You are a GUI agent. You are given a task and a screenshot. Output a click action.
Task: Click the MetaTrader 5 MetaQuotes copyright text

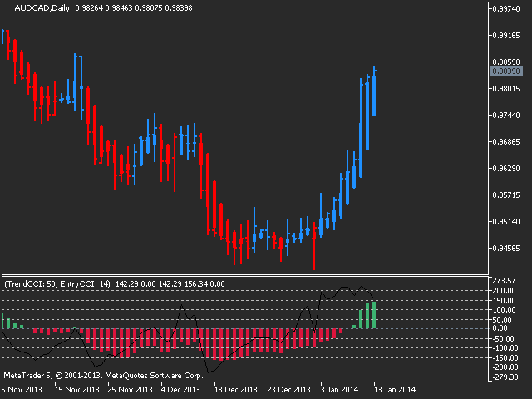click(90, 376)
